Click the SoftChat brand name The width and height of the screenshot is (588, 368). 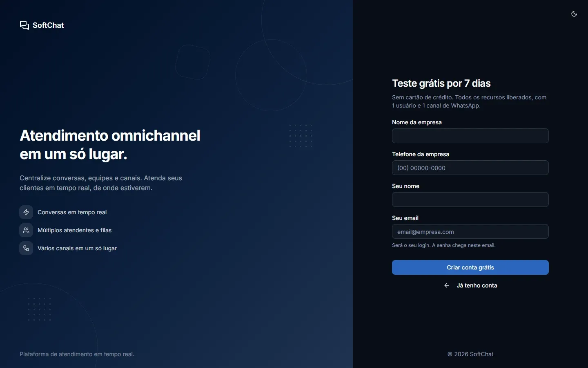[x=48, y=25]
